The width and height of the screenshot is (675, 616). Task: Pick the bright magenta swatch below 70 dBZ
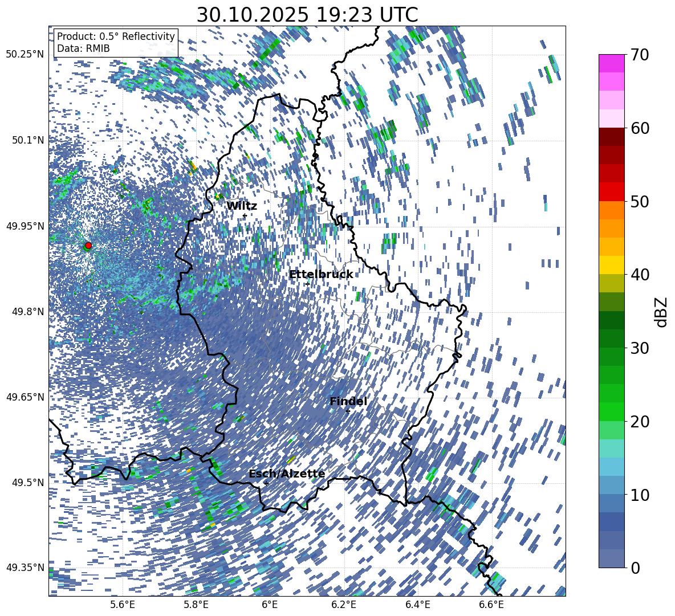coord(612,64)
